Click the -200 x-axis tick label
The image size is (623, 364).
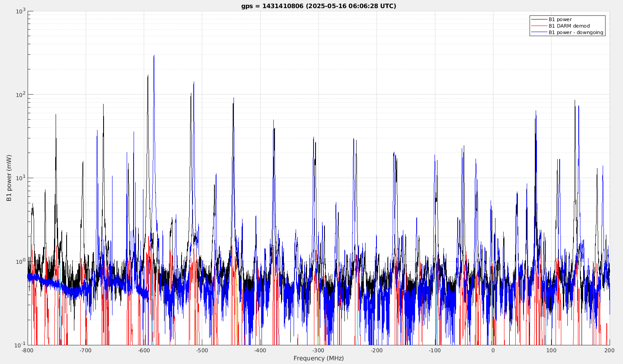tap(376, 350)
